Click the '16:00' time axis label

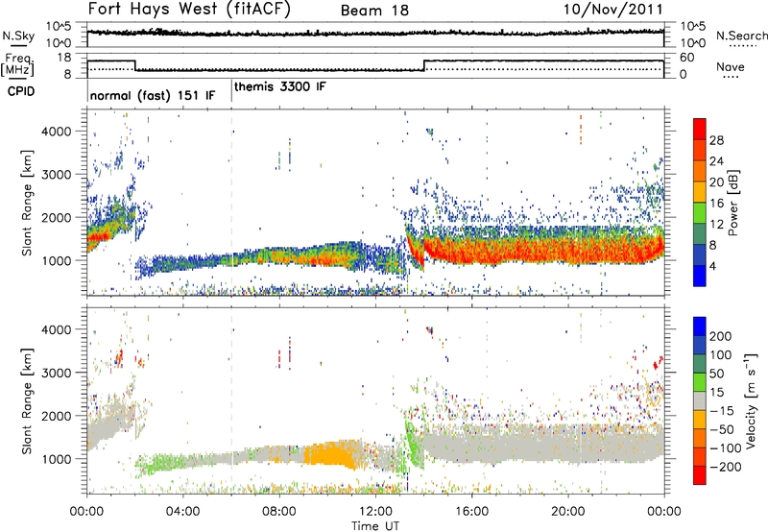(471, 512)
